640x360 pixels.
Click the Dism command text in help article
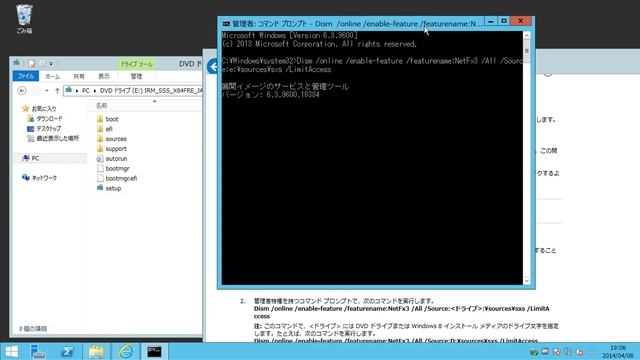[402, 312]
